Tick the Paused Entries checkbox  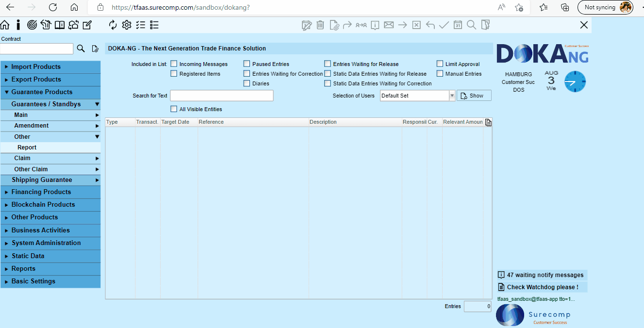click(247, 64)
